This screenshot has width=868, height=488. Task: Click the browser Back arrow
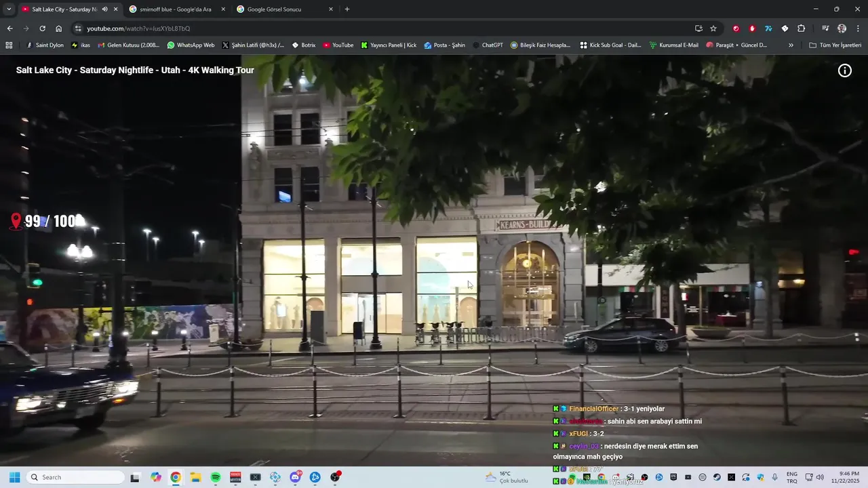[9, 28]
